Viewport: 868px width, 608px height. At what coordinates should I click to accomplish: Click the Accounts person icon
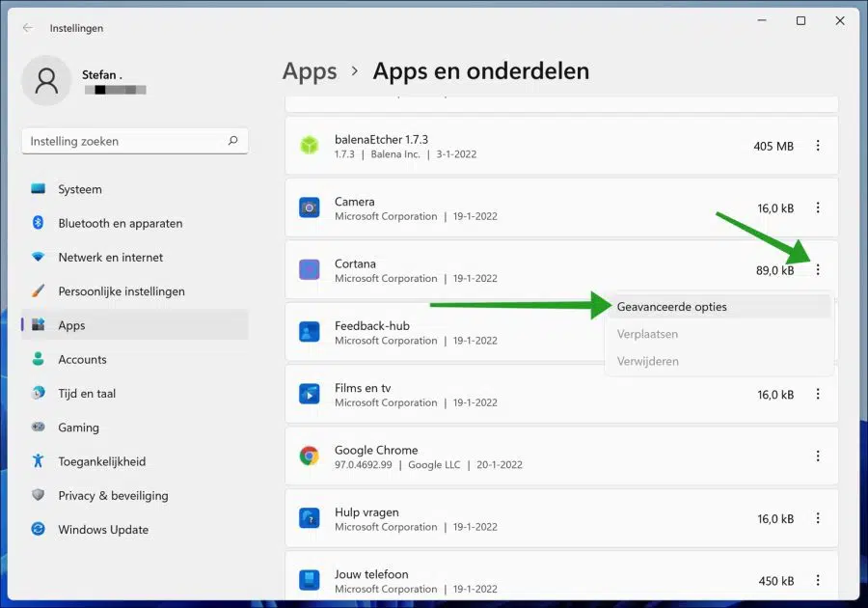click(39, 359)
